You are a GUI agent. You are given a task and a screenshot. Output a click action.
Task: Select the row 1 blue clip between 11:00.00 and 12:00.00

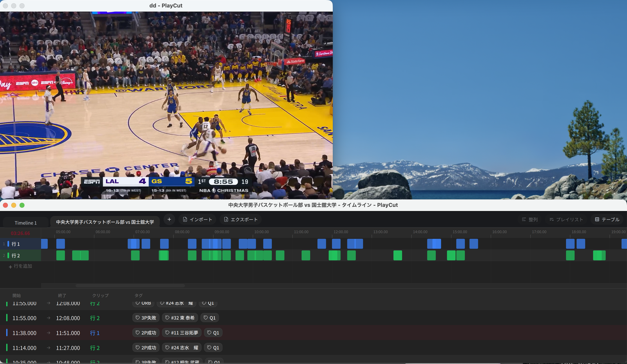pyautogui.click(x=322, y=244)
